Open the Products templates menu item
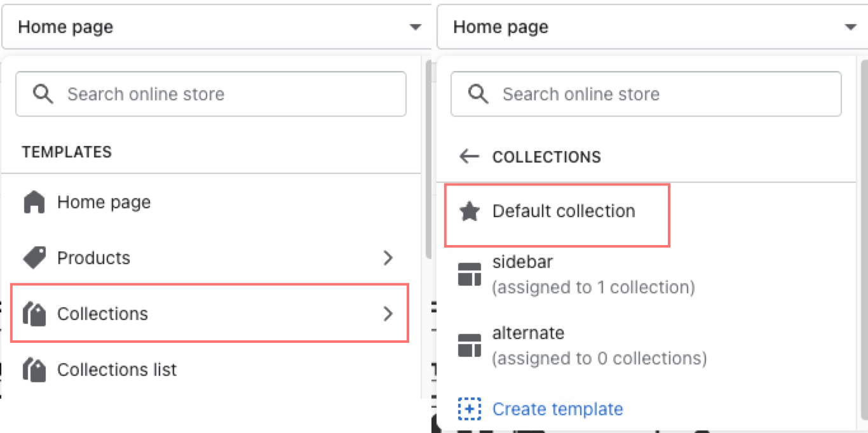 click(210, 258)
